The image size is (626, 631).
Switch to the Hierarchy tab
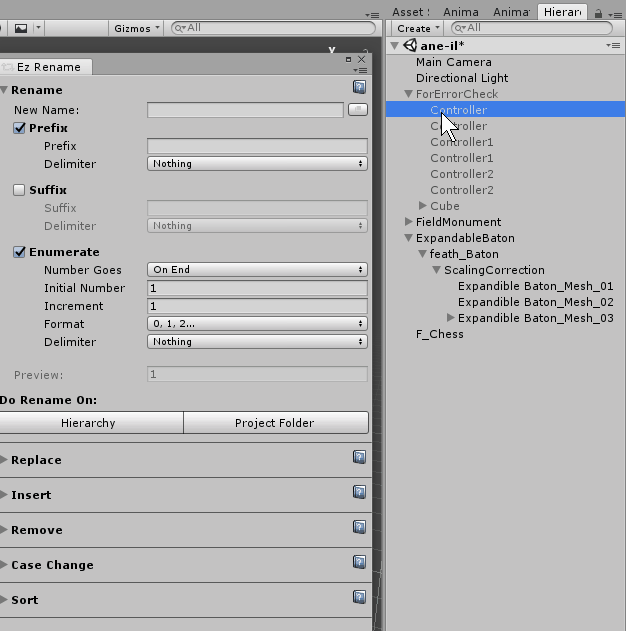coord(562,12)
